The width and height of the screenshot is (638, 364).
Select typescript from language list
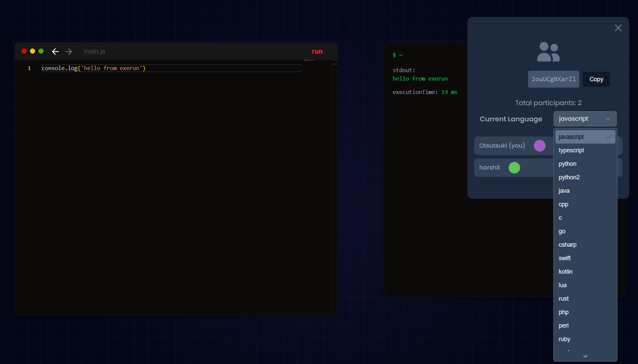pos(571,150)
